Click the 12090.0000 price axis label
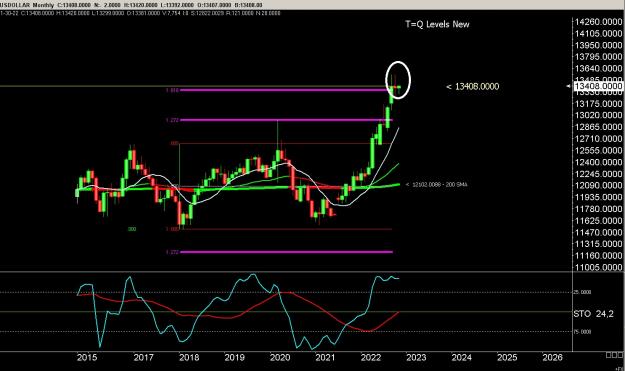625x371 pixels. [x=598, y=185]
